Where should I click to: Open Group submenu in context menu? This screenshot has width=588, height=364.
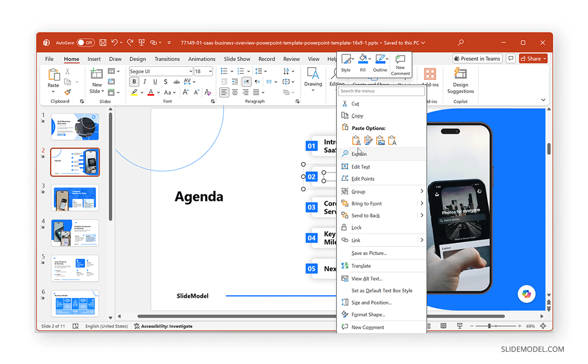coord(382,192)
